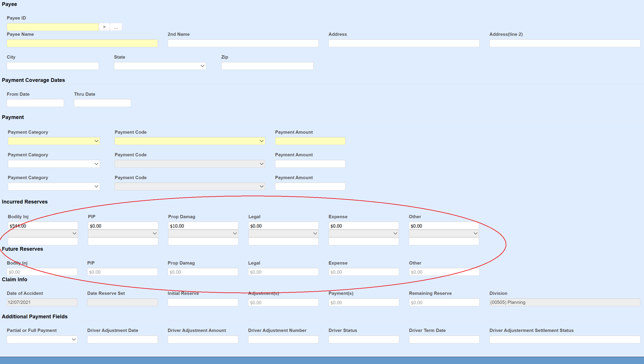Click the From Date field

tap(35, 103)
